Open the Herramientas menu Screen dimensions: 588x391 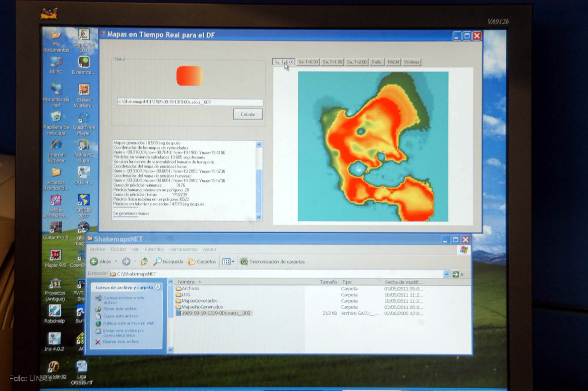coord(183,249)
